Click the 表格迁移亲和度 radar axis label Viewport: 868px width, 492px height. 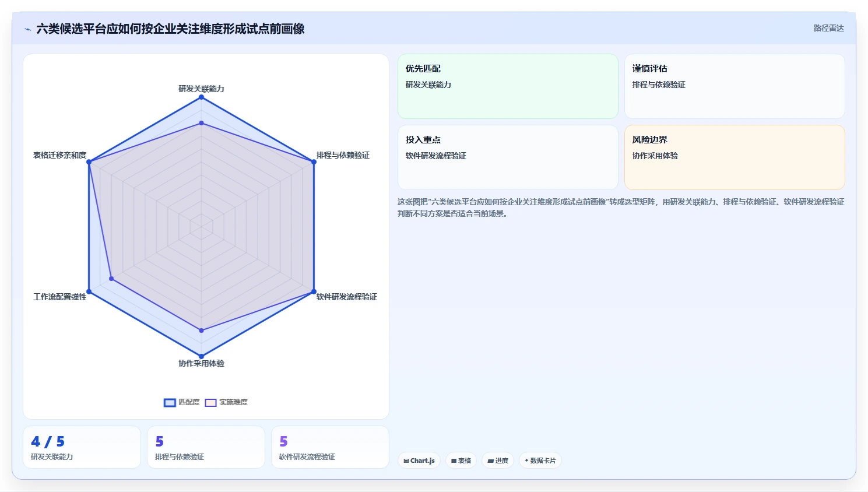tap(60, 155)
